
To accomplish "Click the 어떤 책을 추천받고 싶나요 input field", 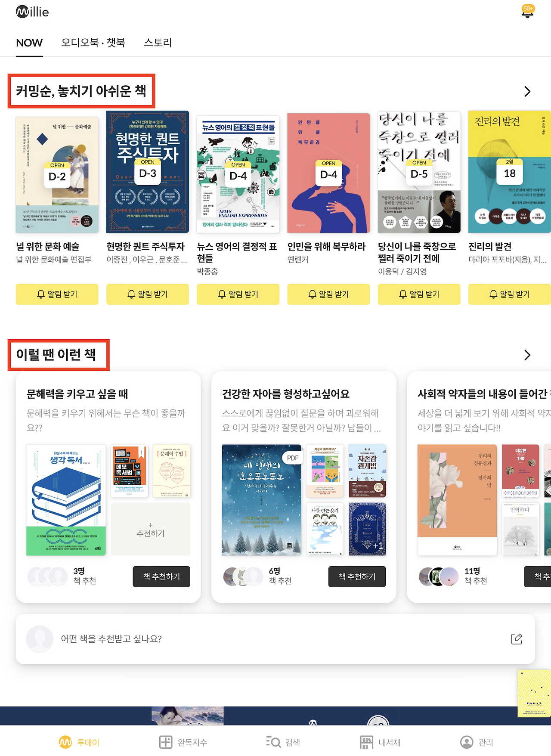I will click(x=275, y=639).
